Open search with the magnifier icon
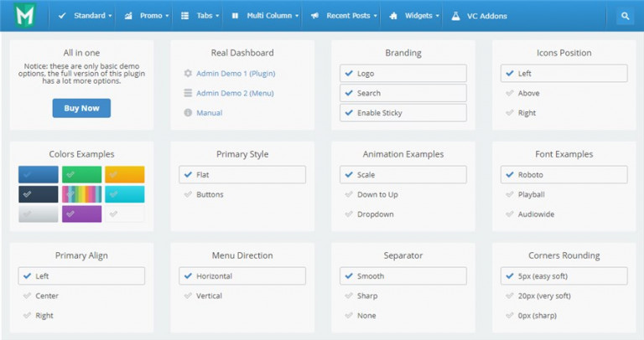Screen dimensions: 644x340 pos(625,16)
